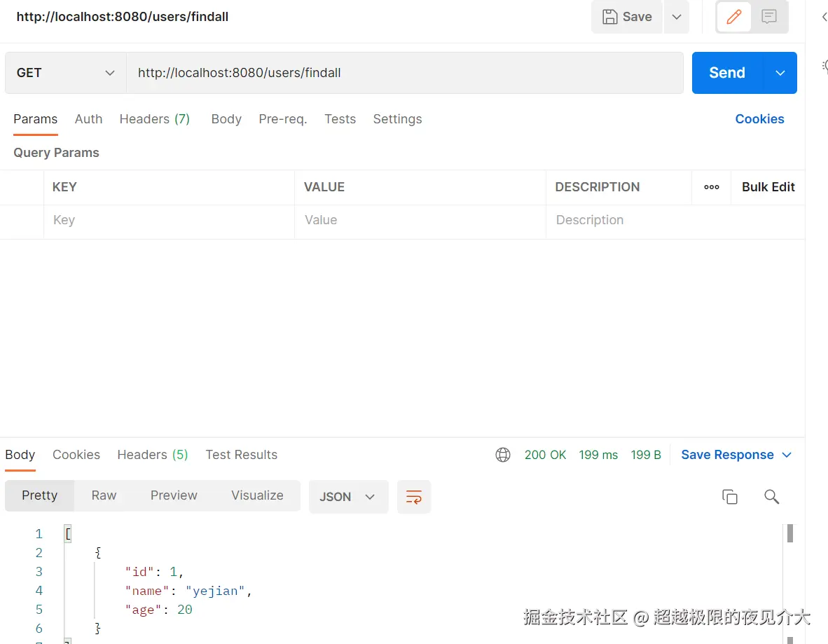Image resolution: width=828 pixels, height=644 pixels.
Task: Select the Visualize view mode
Action: click(x=257, y=495)
